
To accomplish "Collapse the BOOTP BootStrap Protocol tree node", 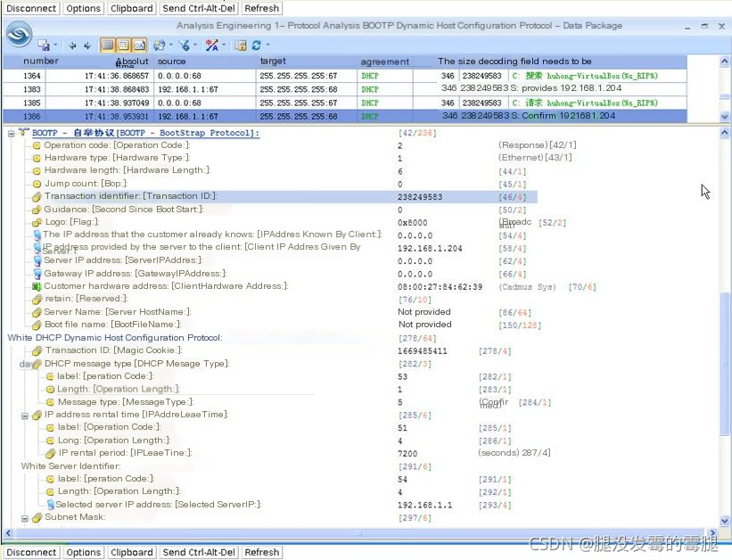I will 12,134.
